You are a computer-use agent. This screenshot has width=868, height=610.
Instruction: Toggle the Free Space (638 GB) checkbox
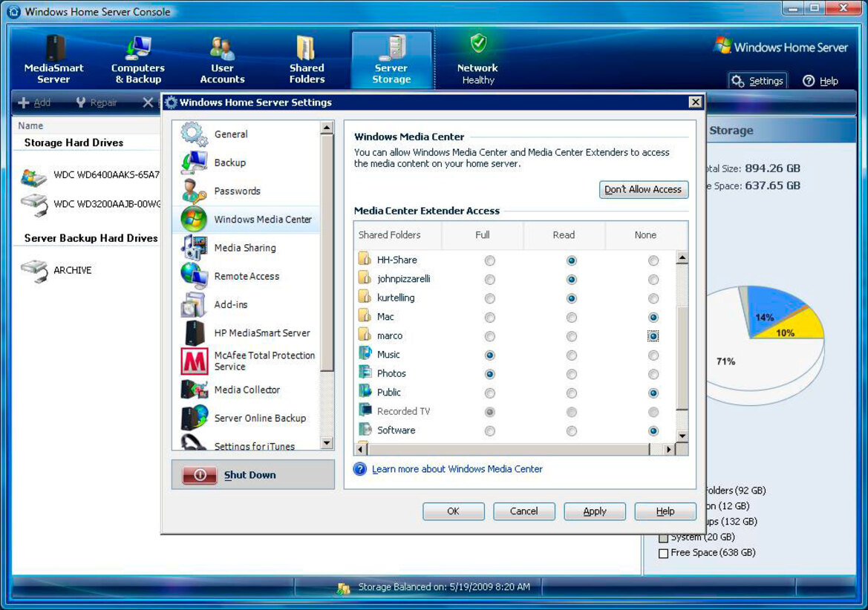pyautogui.click(x=663, y=553)
